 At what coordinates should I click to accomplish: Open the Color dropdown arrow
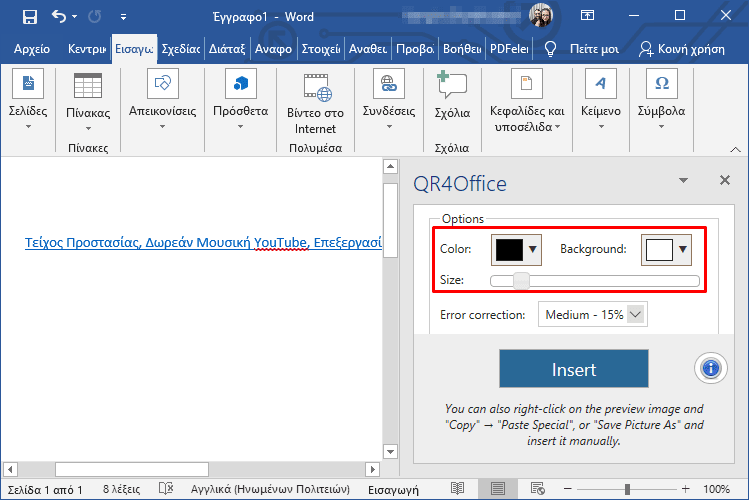(x=533, y=249)
